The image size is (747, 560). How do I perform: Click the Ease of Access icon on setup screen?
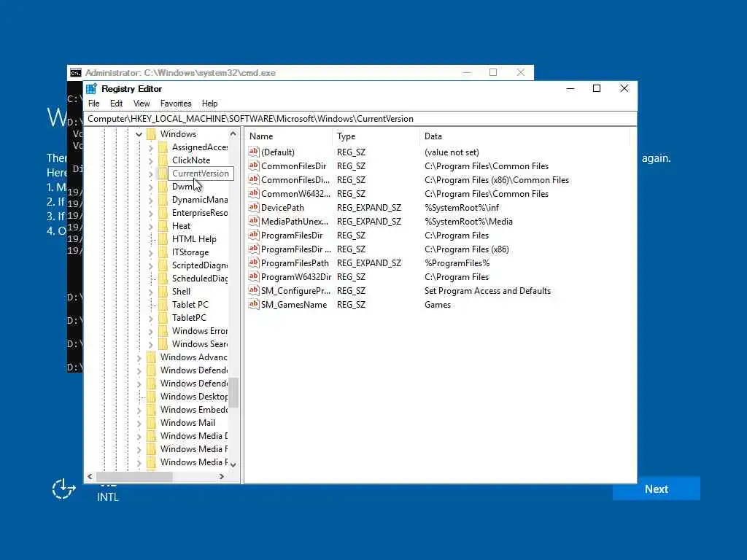[x=63, y=489]
